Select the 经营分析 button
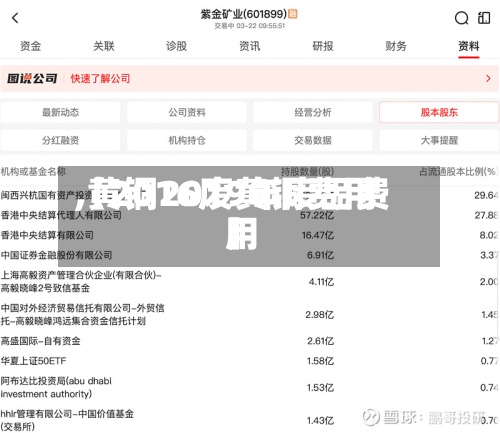This screenshot has height=433, width=500. pyautogui.click(x=313, y=112)
